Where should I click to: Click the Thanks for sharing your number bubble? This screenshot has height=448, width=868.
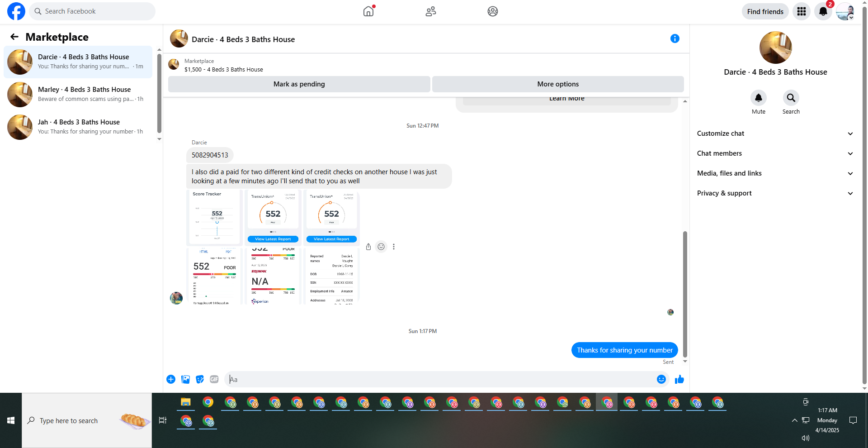tap(624, 350)
